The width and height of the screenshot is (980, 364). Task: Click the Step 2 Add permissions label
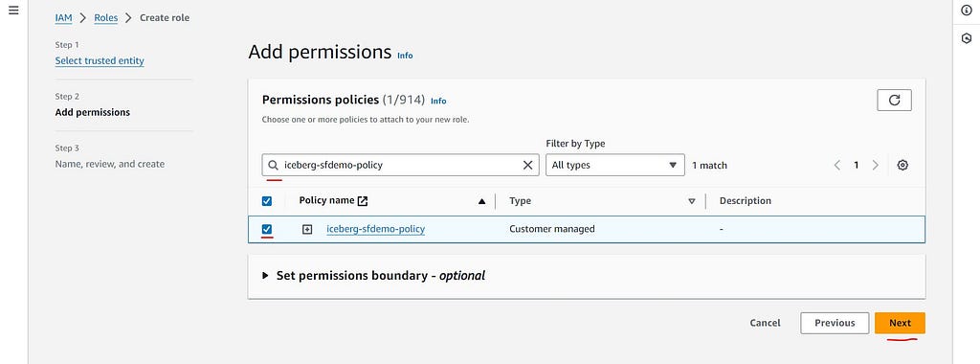pyautogui.click(x=93, y=113)
